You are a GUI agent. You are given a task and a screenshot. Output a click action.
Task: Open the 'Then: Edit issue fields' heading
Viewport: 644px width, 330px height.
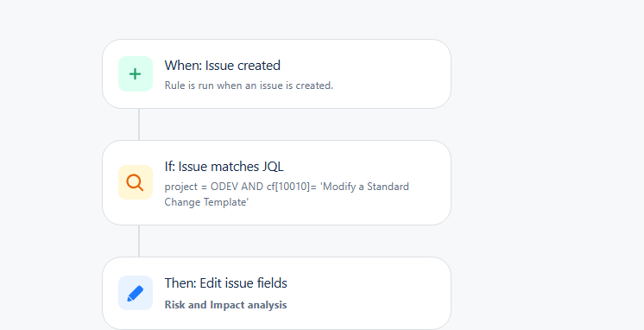click(225, 283)
